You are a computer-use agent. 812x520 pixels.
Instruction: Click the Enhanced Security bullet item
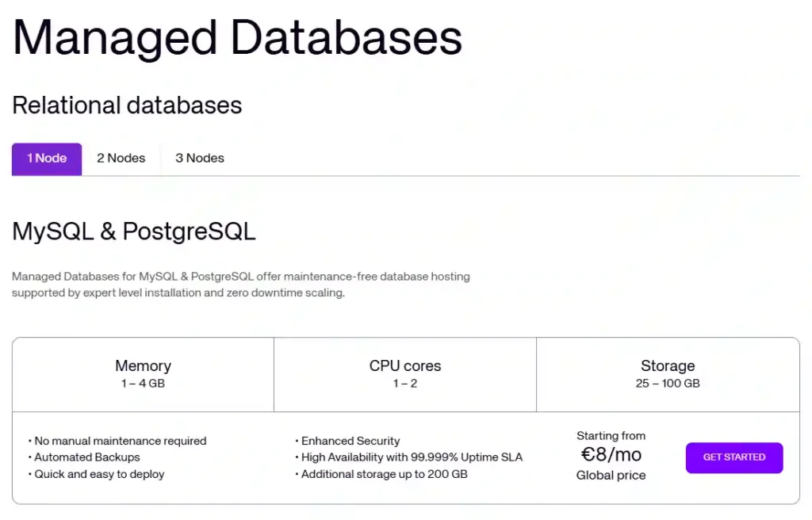(x=352, y=441)
